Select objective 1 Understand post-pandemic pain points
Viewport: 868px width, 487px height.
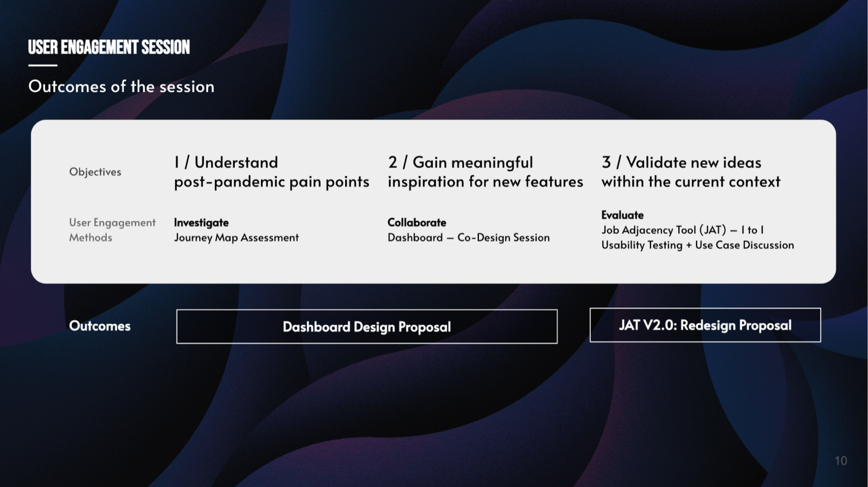[271, 172]
